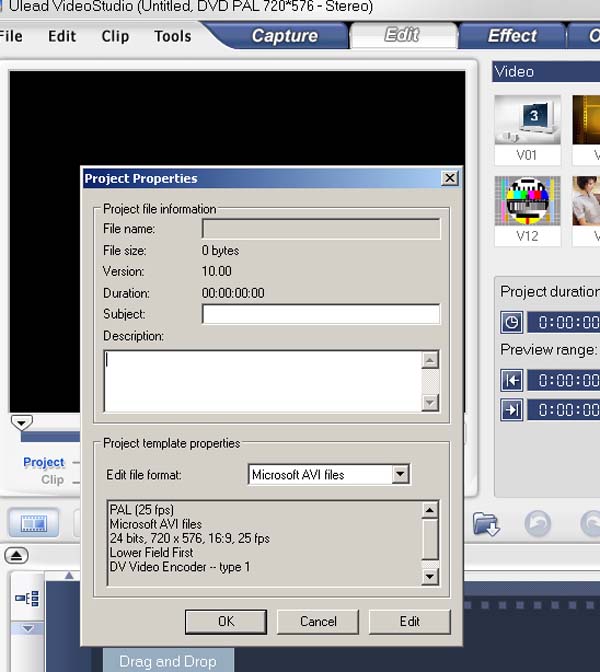This screenshot has height=672, width=600.
Task: Click the Description text area
Action: point(263,381)
